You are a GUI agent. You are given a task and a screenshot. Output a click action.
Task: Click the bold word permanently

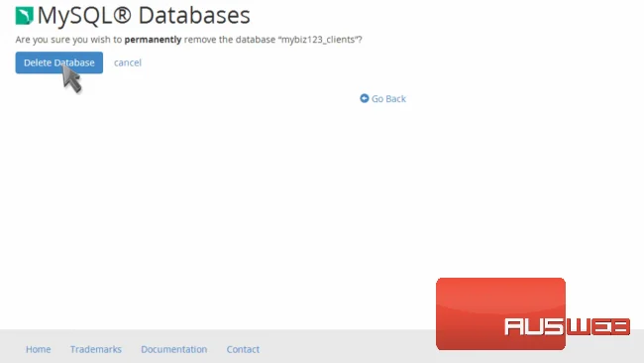(x=153, y=40)
